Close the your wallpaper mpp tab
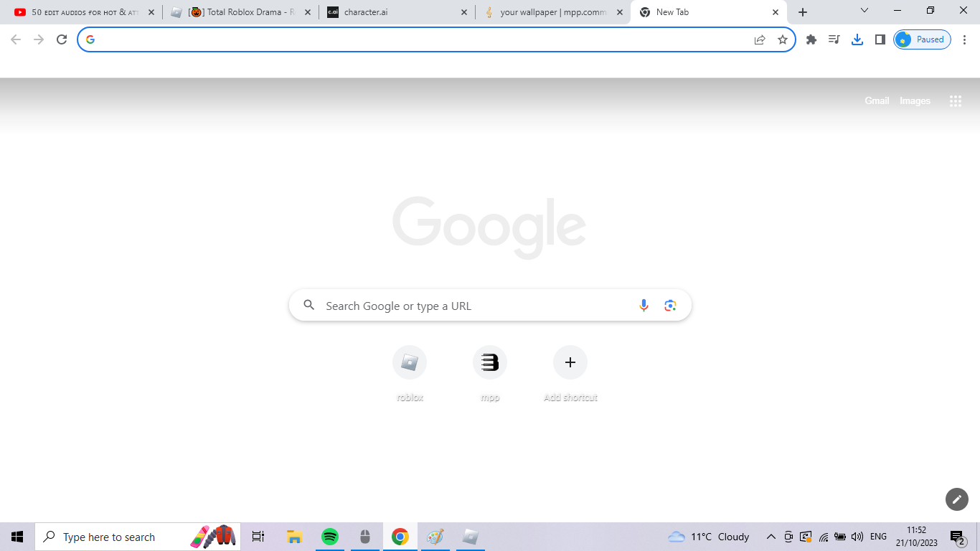The image size is (980, 551). (620, 12)
